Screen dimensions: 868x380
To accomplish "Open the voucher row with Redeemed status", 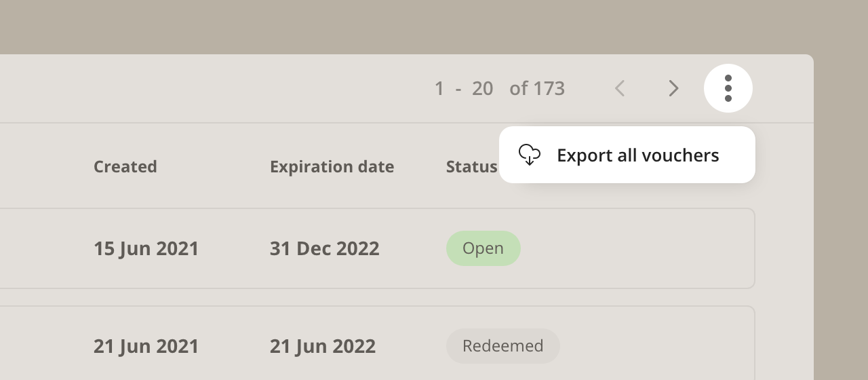I will pos(377,343).
